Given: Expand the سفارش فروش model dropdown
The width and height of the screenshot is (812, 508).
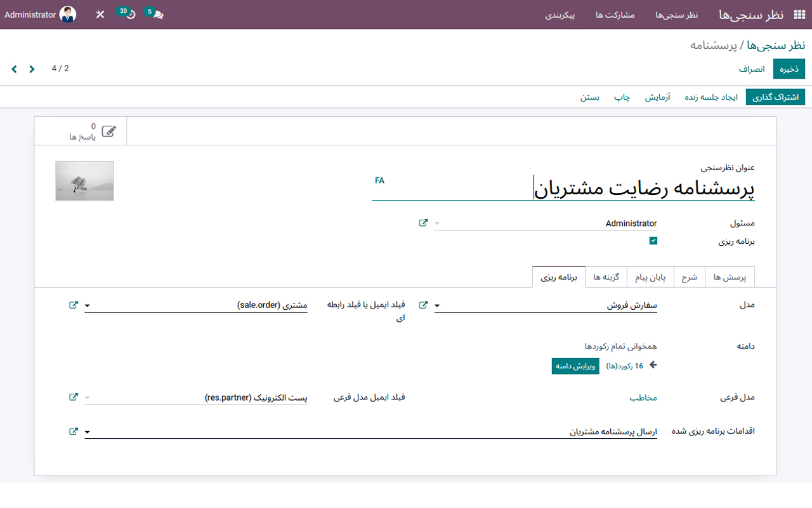Looking at the screenshot, I should point(436,305).
